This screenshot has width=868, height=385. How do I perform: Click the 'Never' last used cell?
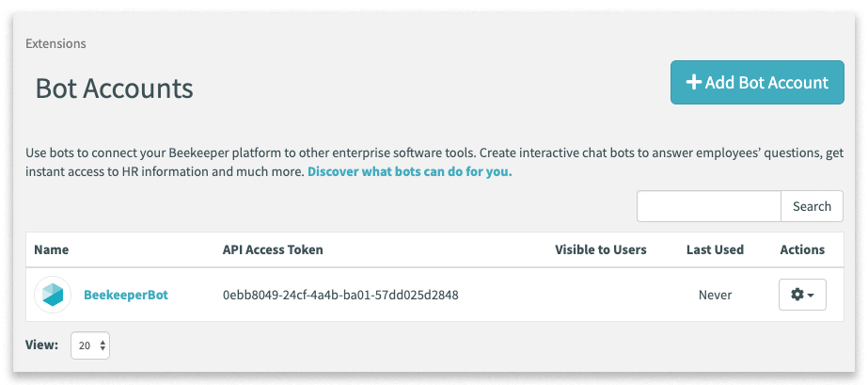(x=716, y=296)
